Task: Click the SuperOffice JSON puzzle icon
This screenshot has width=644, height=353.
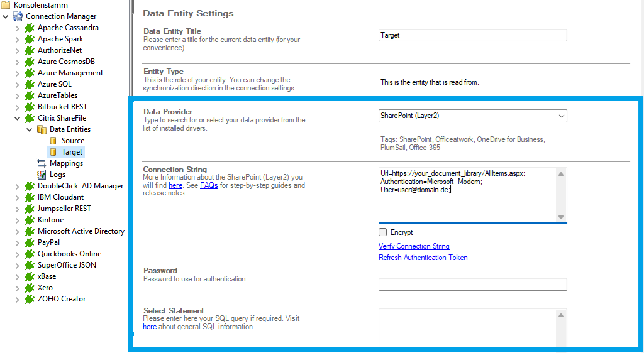Action: pos(30,265)
